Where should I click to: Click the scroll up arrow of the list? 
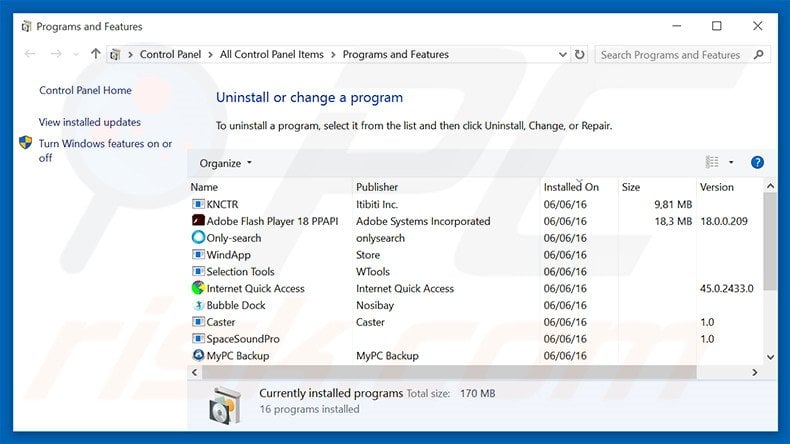pyautogui.click(x=770, y=186)
